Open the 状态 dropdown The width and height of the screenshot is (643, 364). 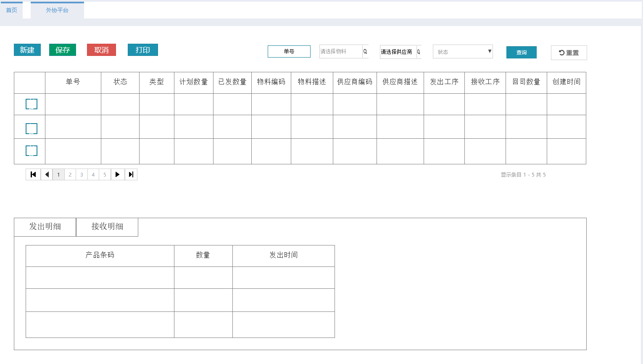coord(463,52)
